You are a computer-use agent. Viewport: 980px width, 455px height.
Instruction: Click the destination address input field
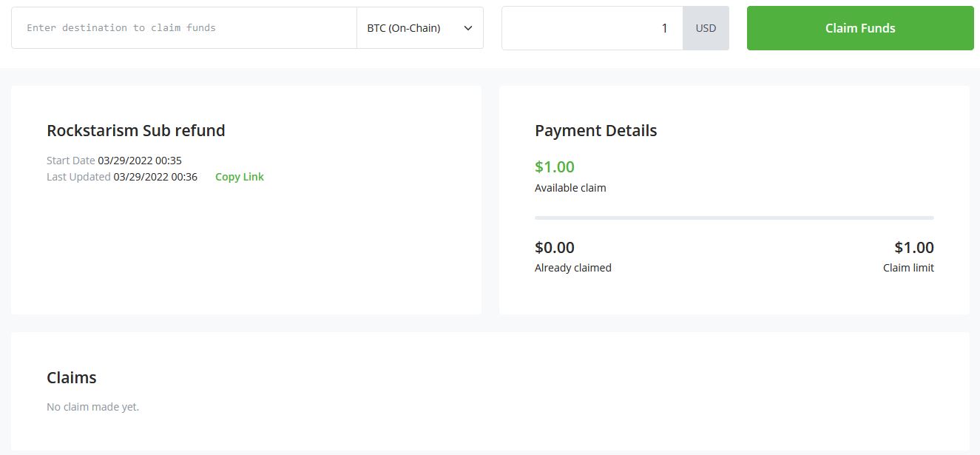pos(185,27)
